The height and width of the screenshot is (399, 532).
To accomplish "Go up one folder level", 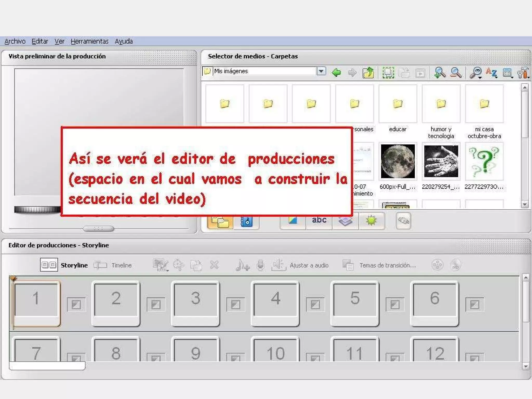I will point(368,72).
